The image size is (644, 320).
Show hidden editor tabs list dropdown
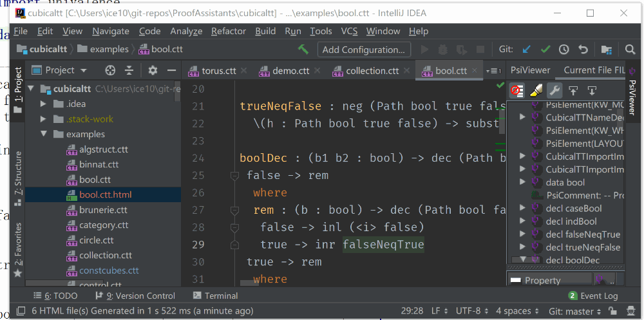coord(493,71)
